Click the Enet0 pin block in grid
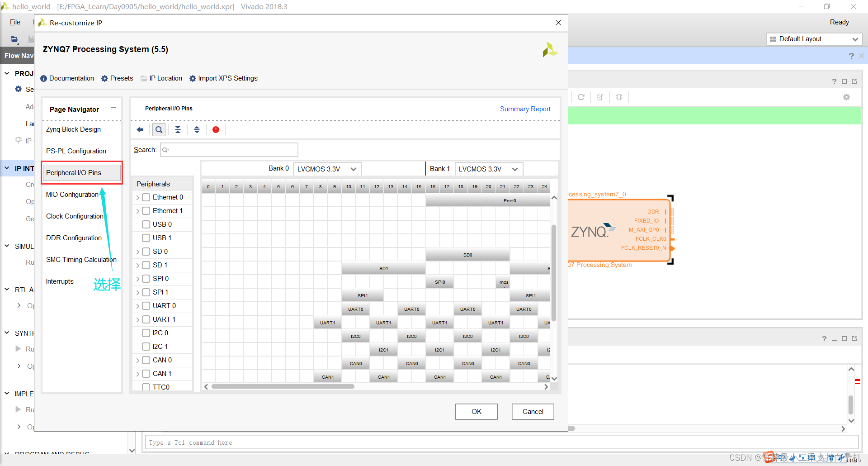Screen dimensions: 868x466 coord(487,200)
